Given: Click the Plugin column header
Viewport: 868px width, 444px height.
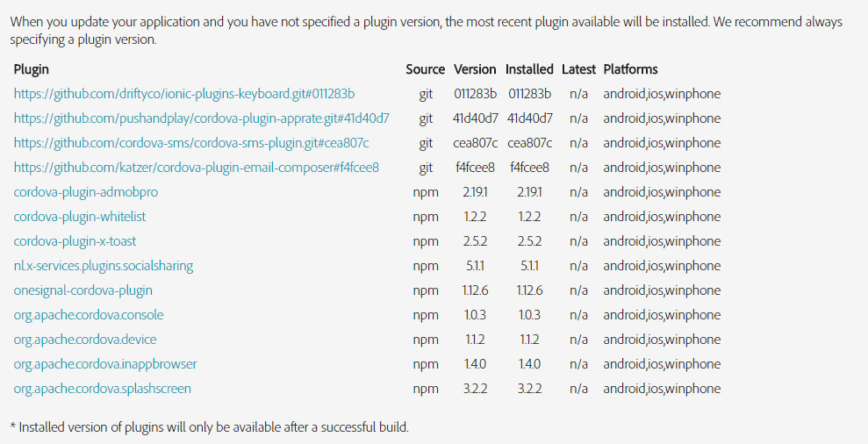Looking at the screenshot, I should (x=32, y=69).
